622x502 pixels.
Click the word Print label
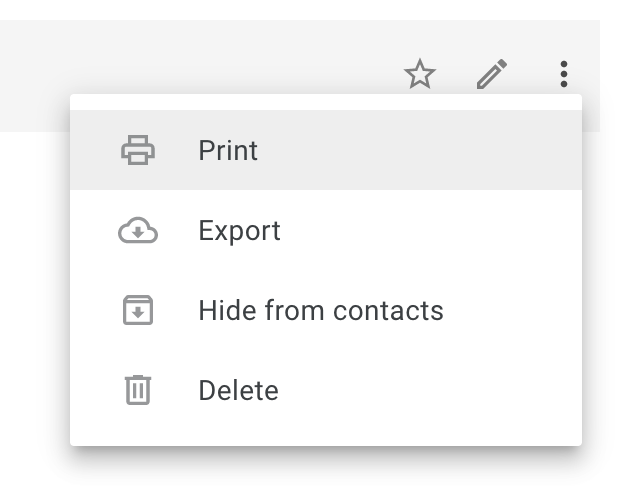(228, 151)
